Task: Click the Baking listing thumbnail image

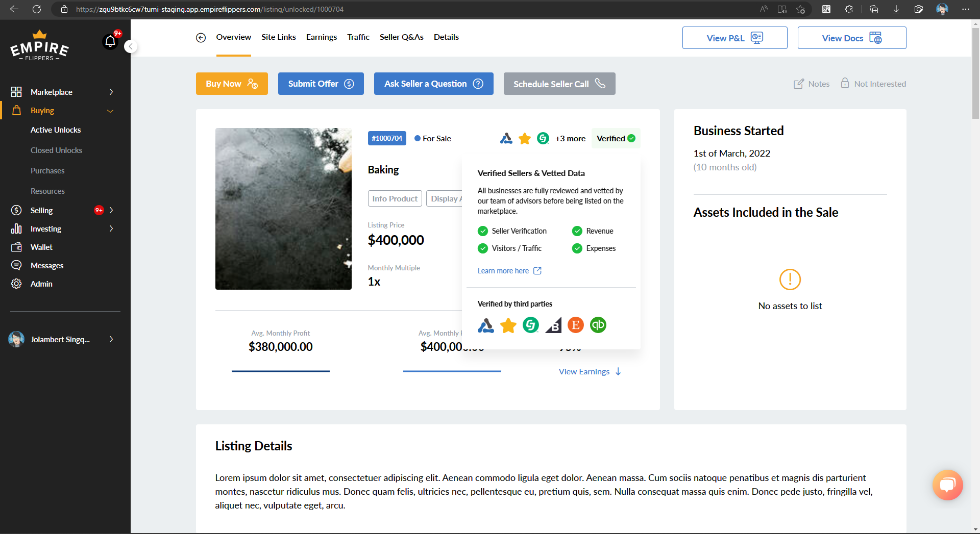Action: coord(283,209)
